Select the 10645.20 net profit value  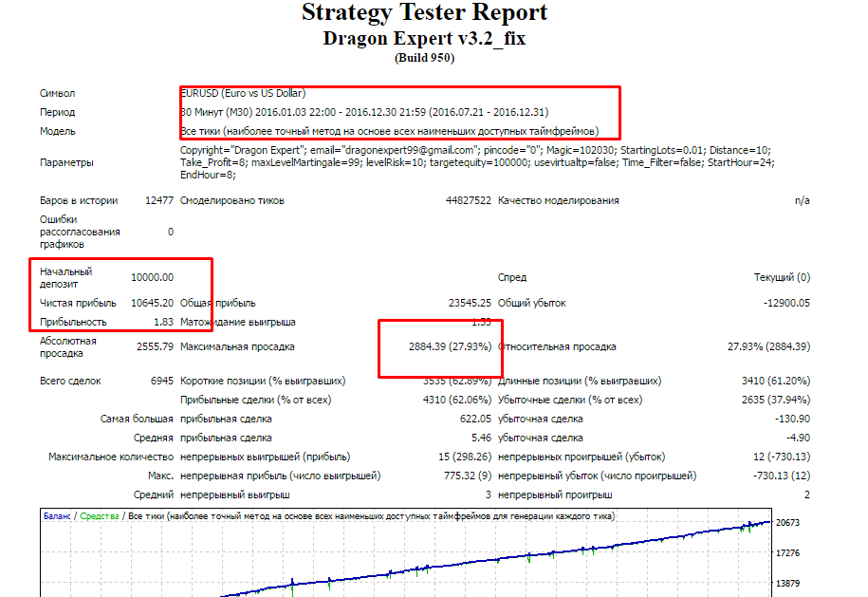coord(152,303)
